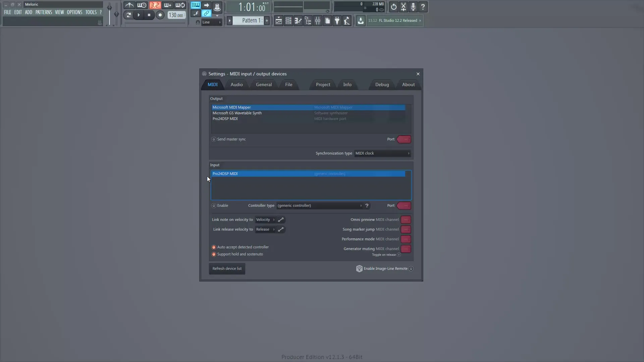Click the velocity curve editor icon
Screen dimensions: 644x362
[x=281, y=220]
